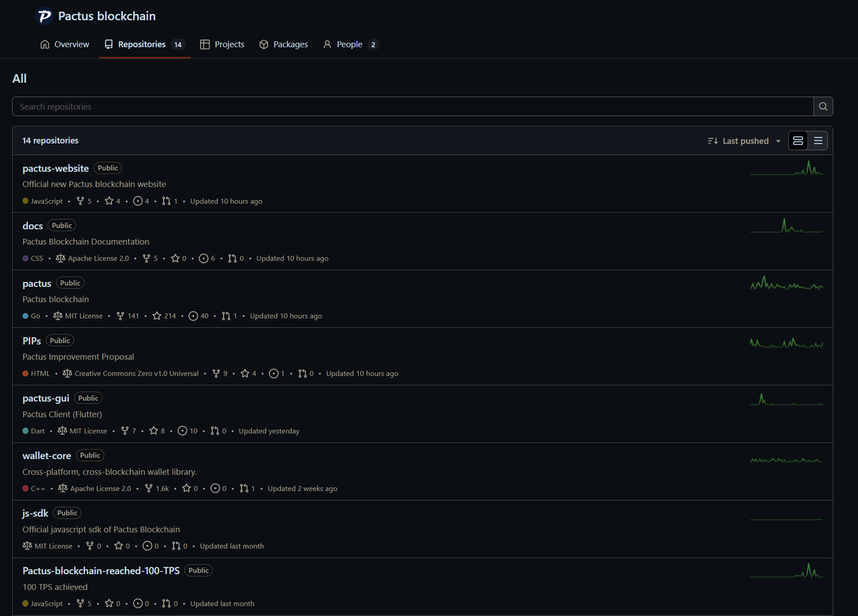Click the C++ language color dot
Image resolution: width=858 pixels, height=616 pixels.
tap(26, 489)
